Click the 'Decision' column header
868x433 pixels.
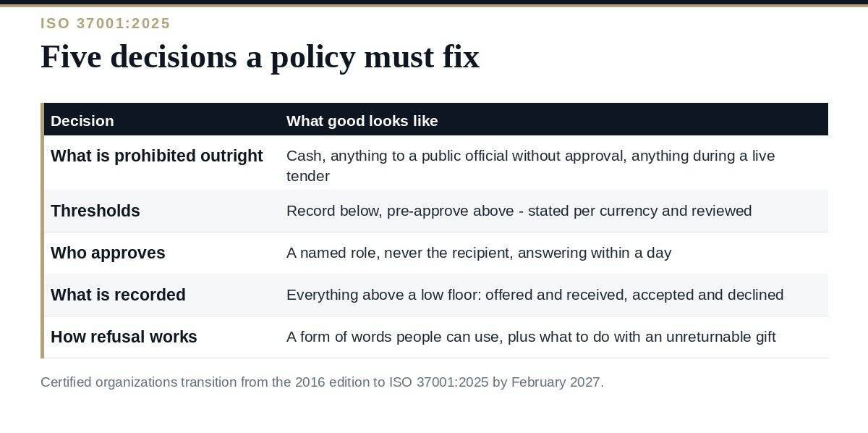click(x=82, y=121)
